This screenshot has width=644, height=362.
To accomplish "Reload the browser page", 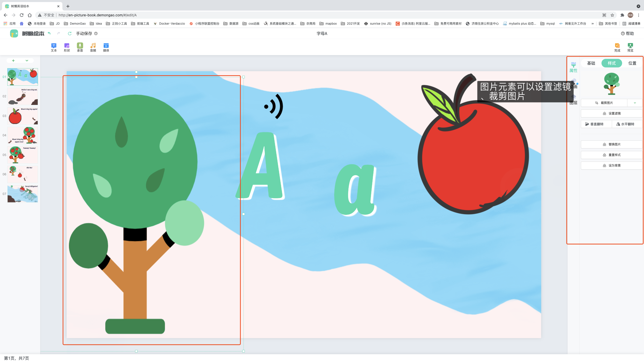I will tap(22, 15).
